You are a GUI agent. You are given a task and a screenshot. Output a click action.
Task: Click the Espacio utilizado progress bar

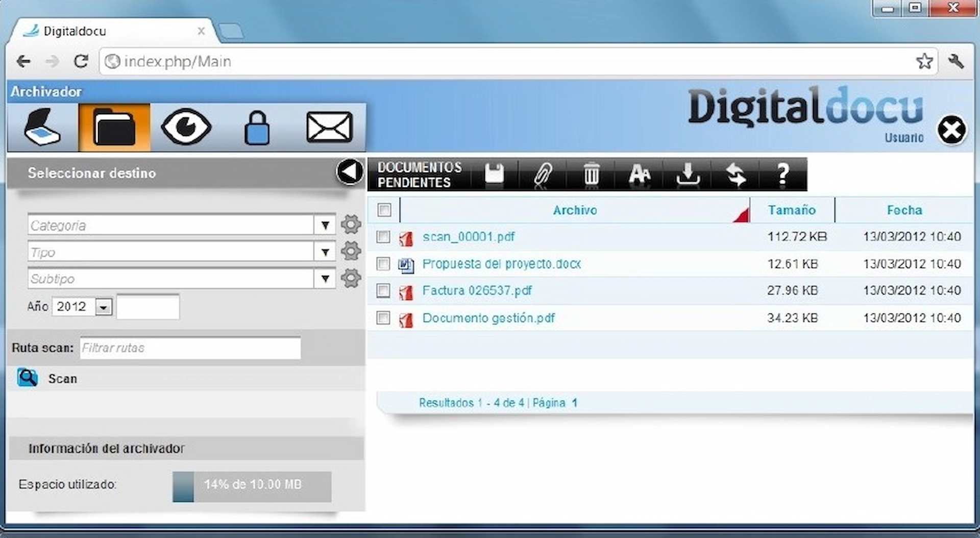252,486
